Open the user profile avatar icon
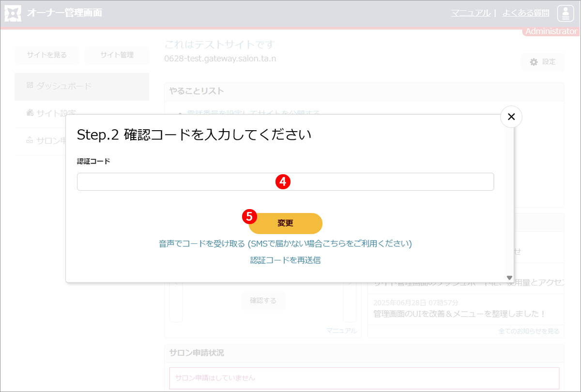Image resolution: width=581 pixels, height=392 pixels. (x=566, y=13)
